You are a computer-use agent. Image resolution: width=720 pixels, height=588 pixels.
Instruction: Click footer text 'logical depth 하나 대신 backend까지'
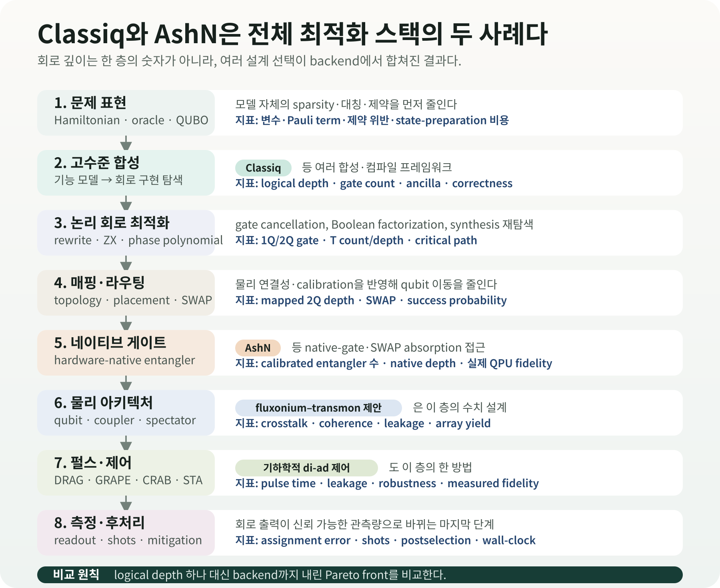280,575
